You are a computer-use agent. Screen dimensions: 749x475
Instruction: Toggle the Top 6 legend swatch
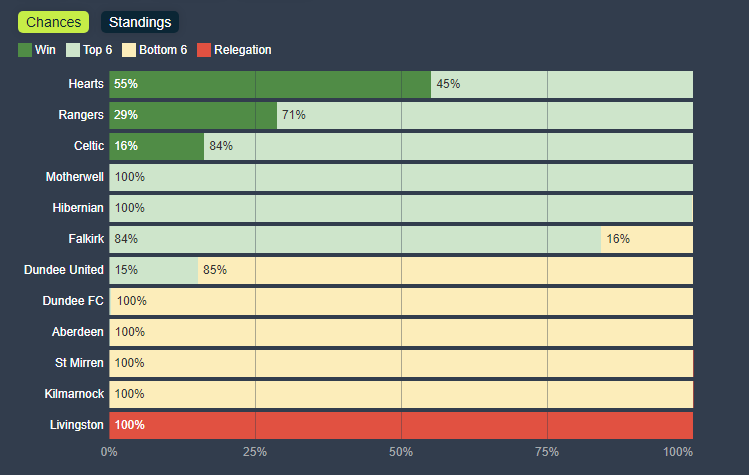73,50
